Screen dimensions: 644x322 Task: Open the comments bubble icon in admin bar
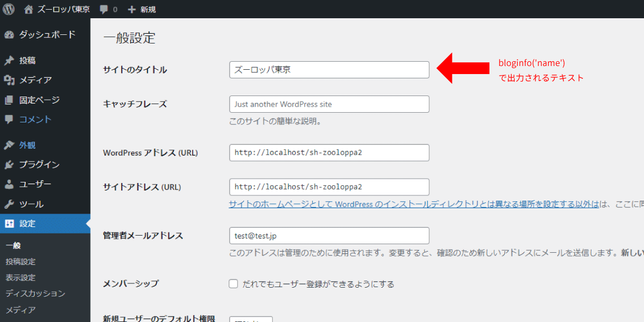tap(104, 10)
